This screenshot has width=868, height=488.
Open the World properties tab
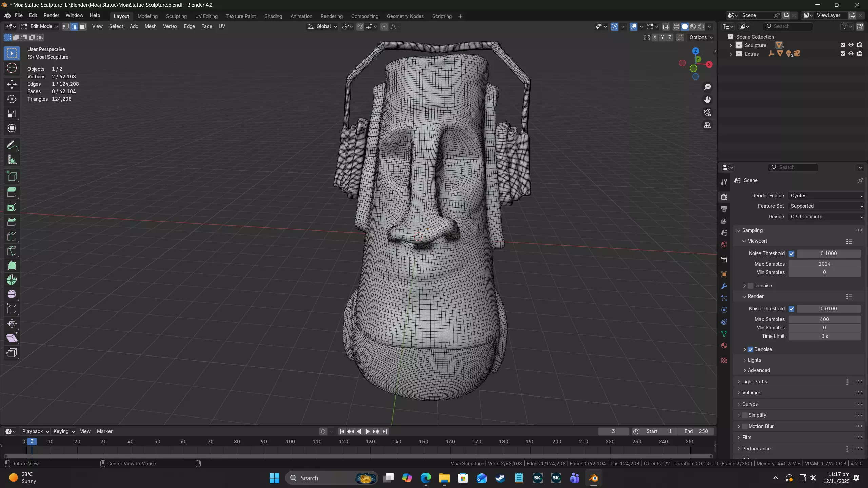pyautogui.click(x=724, y=244)
